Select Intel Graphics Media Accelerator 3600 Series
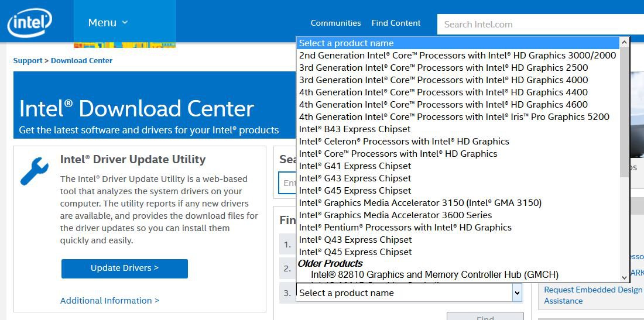 pos(395,215)
